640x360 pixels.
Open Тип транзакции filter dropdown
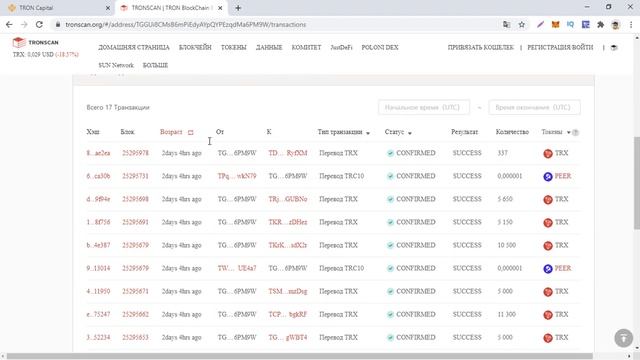click(x=368, y=133)
